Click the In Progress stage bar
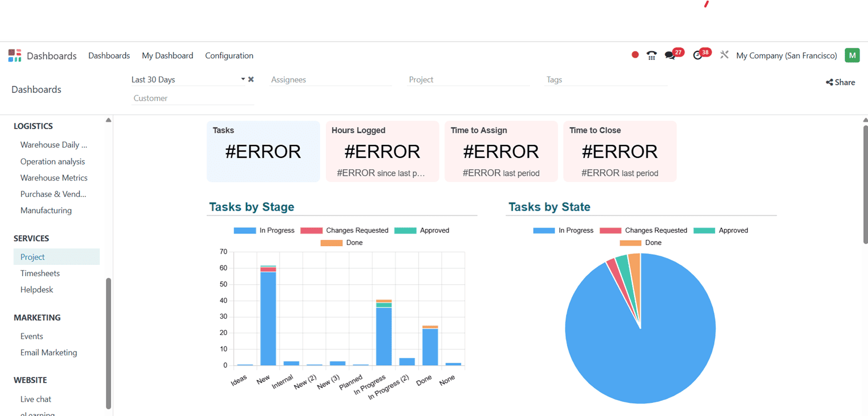The image size is (868, 416). [x=384, y=334]
